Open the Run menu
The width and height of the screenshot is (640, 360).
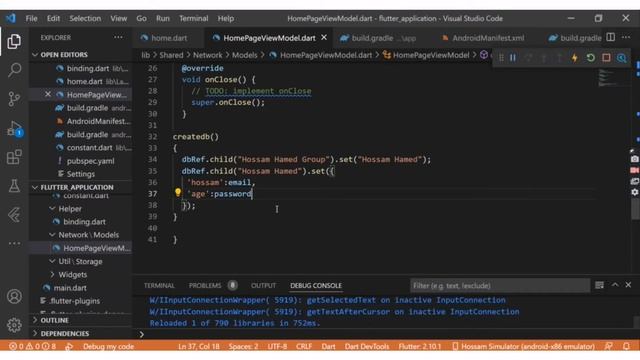[x=162, y=18]
